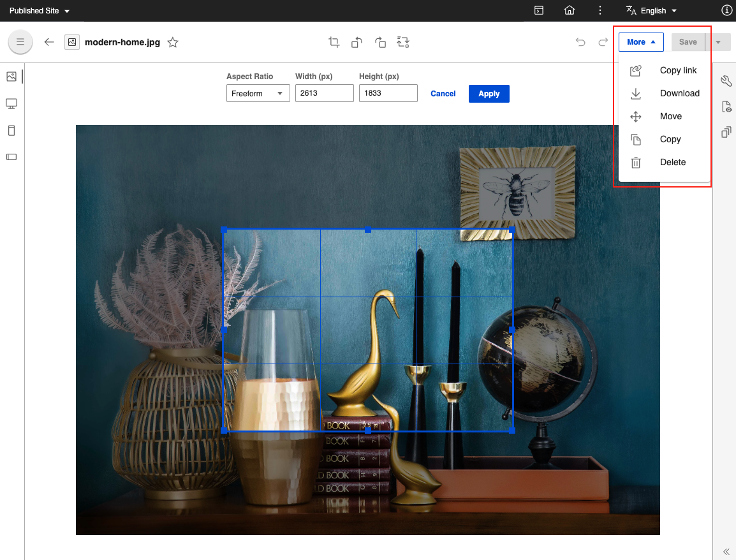This screenshot has width=736, height=560.
Task: Go back using the left arrow
Action: click(x=49, y=42)
